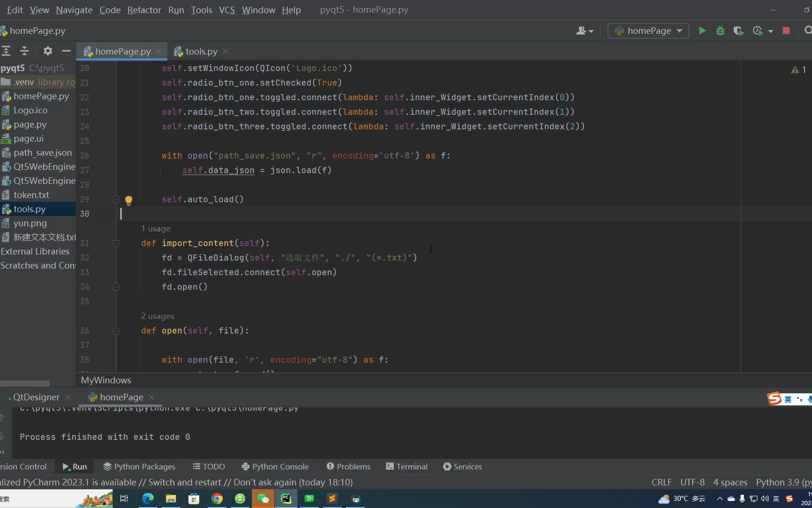Select token.txt in project tree
This screenshot has width=812, height=508.
tap(38, 195)
